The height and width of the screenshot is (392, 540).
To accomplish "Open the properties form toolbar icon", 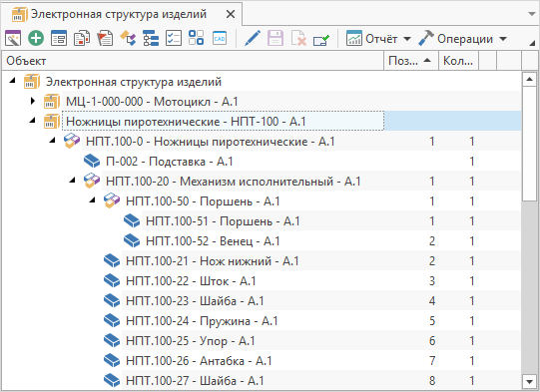I will [59, 38].
